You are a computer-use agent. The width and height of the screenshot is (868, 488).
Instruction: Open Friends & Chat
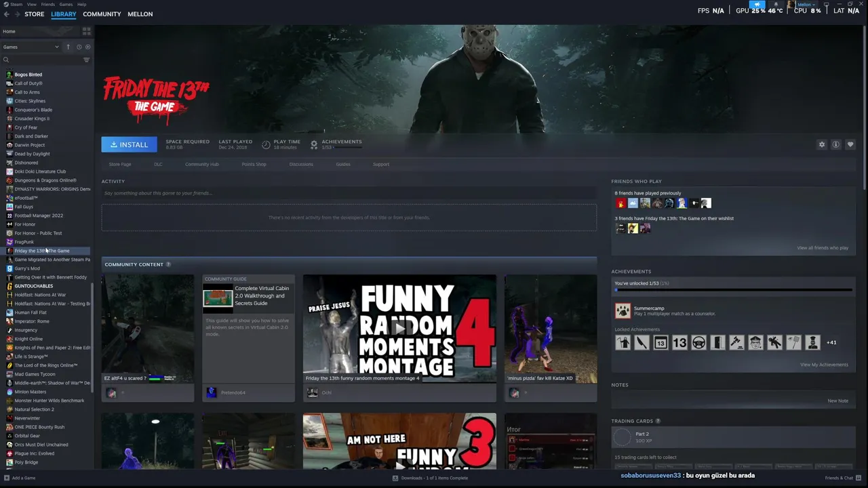(x=842, y=478)
